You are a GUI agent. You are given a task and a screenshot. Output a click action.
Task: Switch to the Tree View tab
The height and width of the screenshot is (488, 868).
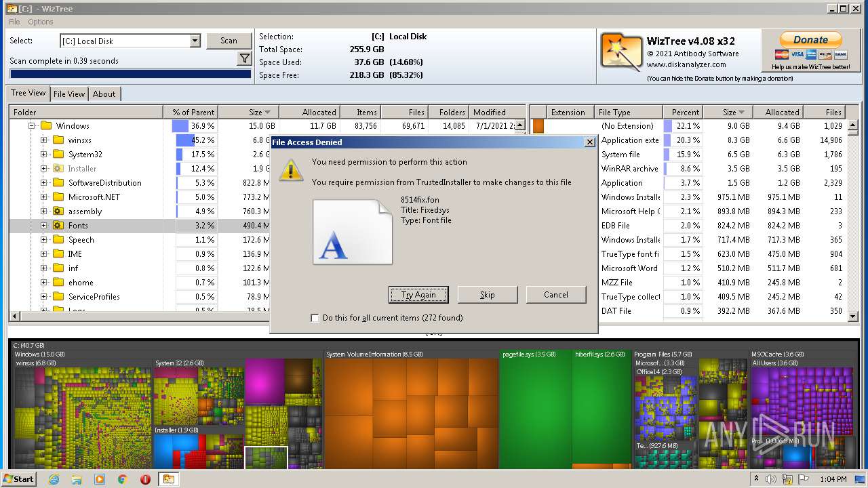pos(28,93)
